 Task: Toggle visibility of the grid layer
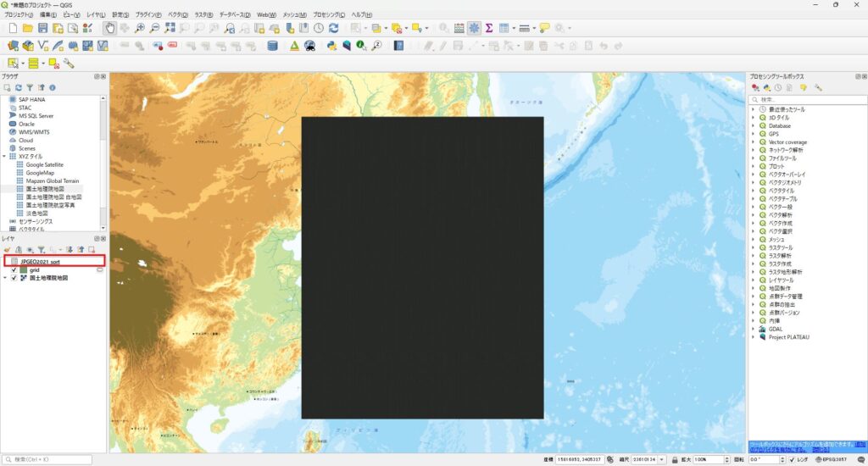(x=14, y=270)
